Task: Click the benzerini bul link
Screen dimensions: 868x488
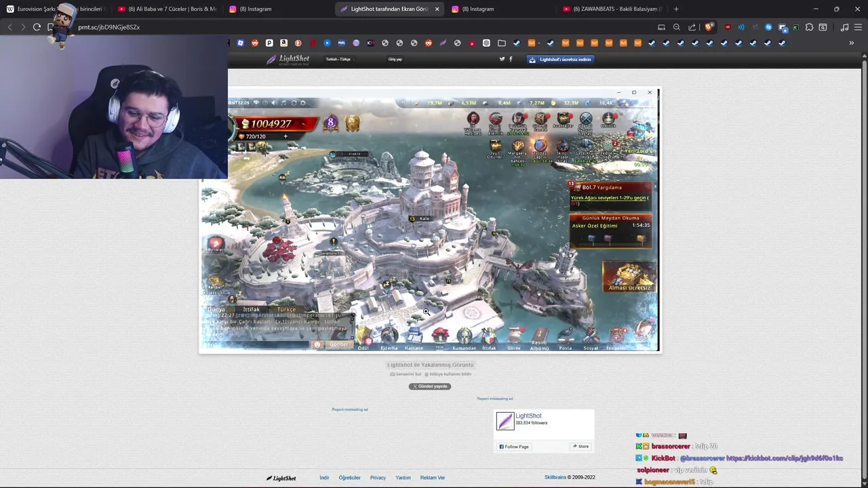Action: [x=407, y=374]
